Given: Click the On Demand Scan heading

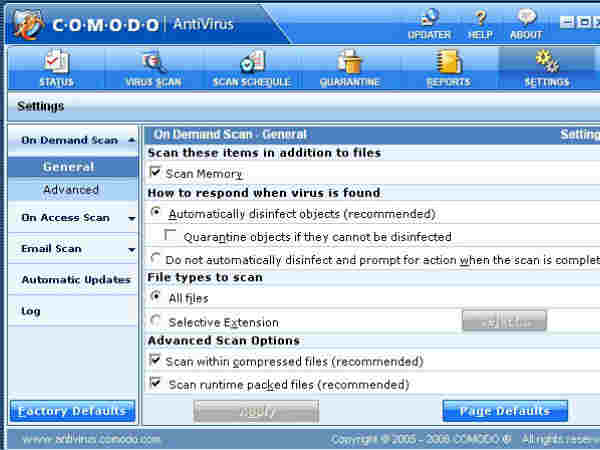Looking at the screenshot, I should click(x=69, y=140).
